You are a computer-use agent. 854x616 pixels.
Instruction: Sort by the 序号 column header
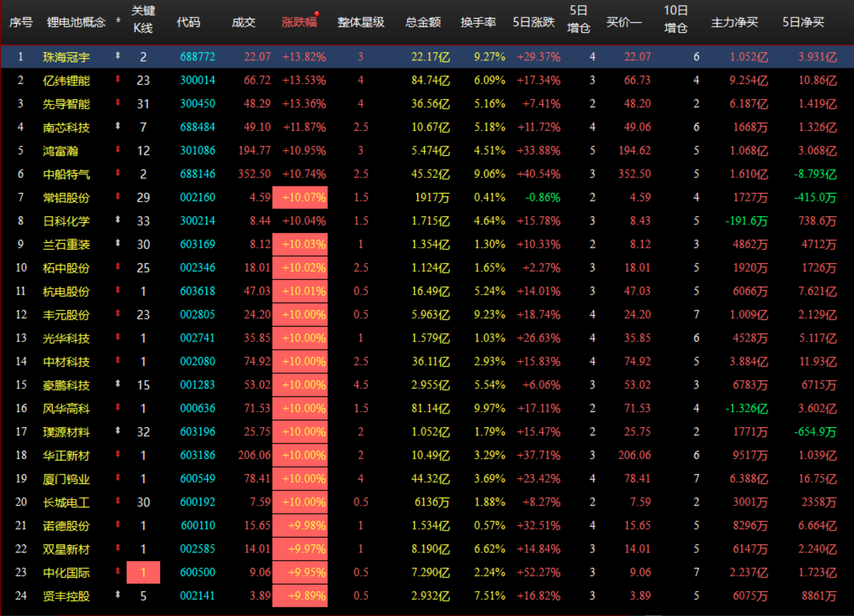click(21, 22)
